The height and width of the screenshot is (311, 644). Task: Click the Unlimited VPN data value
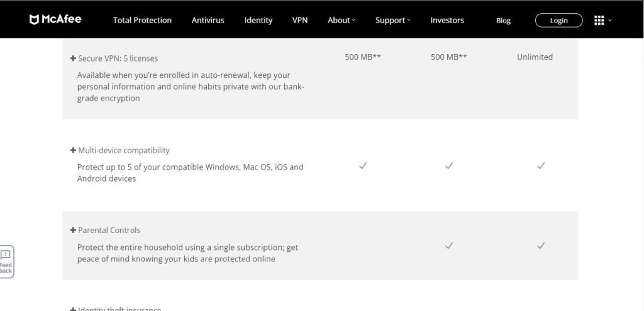pyautogui.click(x=535, y=57)
